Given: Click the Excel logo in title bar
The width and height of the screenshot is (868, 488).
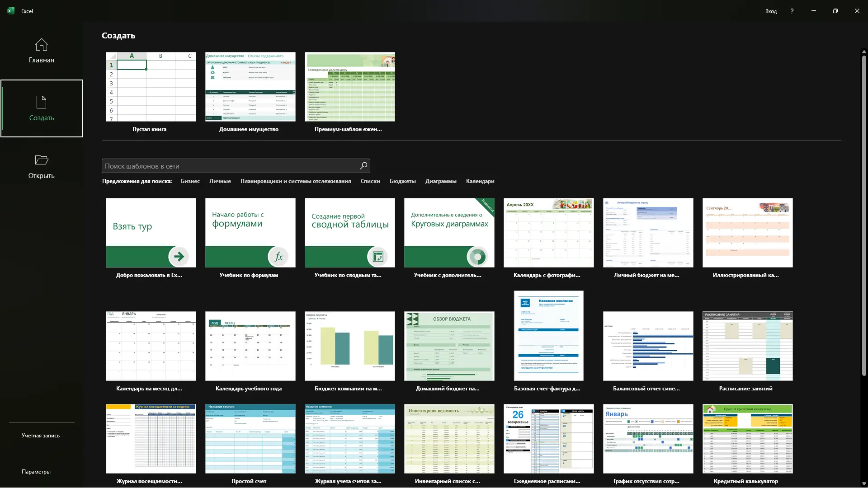Looking at the screenshot, I should (11, 11).
